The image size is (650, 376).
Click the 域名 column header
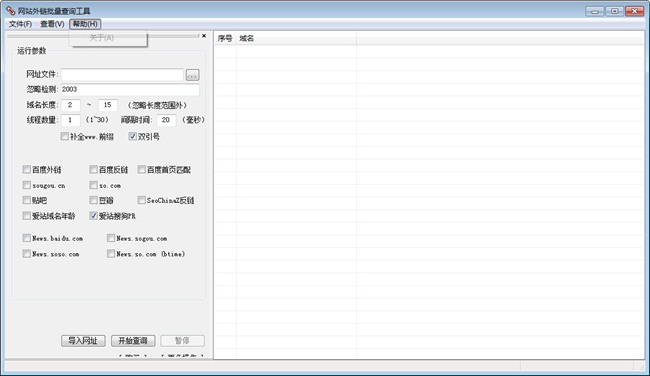coord(296,38)
